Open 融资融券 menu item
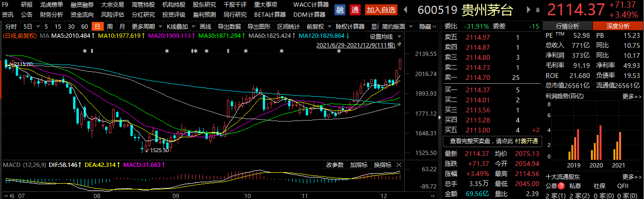The width and height of the screenshot is (644, 199). tap(82, 4)
